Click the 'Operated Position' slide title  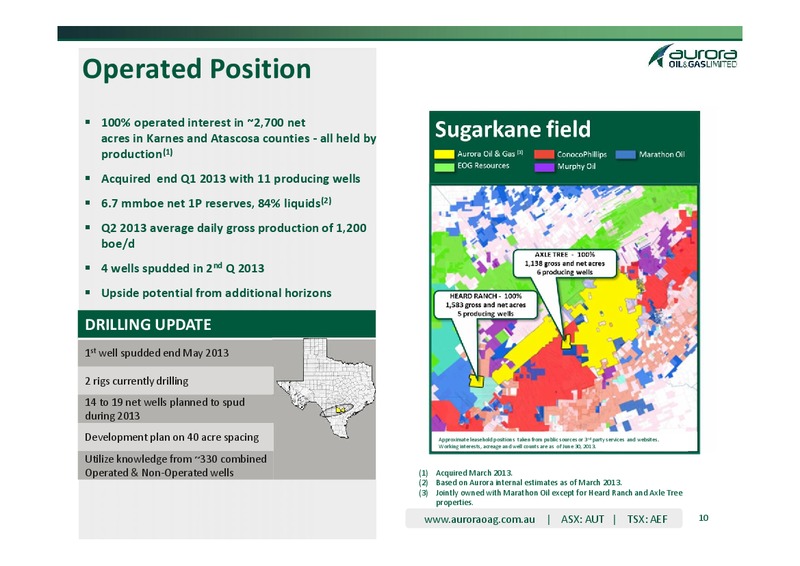[196, 69]
